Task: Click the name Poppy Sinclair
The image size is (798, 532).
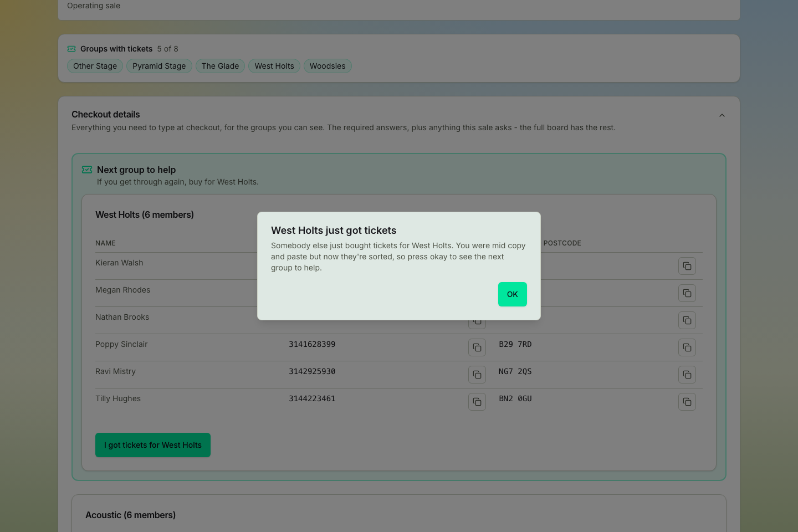Action: 121,344
